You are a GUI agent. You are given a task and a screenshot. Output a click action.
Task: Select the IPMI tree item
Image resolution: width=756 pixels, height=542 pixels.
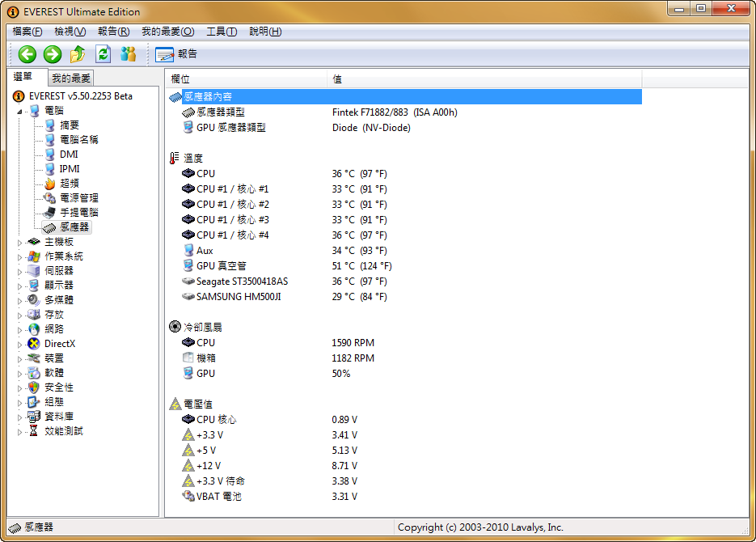[70, 169]
